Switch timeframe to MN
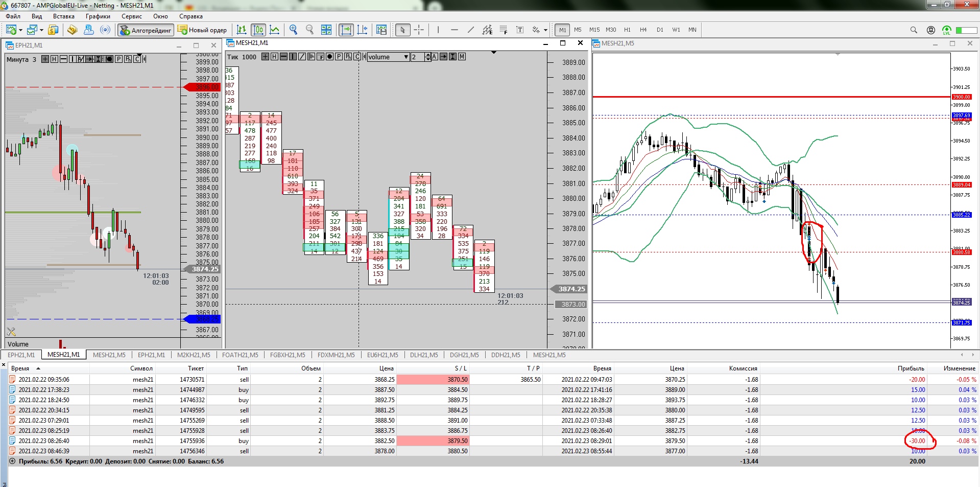Viewport: 980px width, 487px height. pyautogui.click(x=692, y=30)
